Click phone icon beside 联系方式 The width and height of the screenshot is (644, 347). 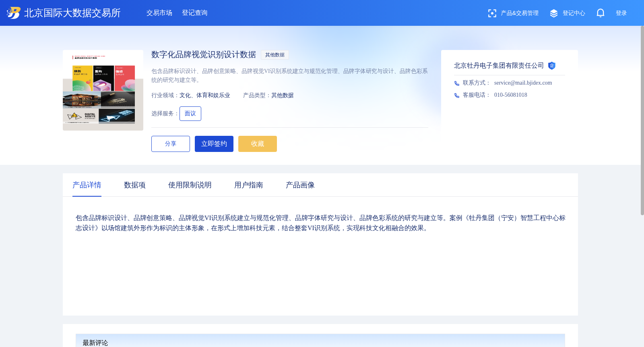point(457,83)
